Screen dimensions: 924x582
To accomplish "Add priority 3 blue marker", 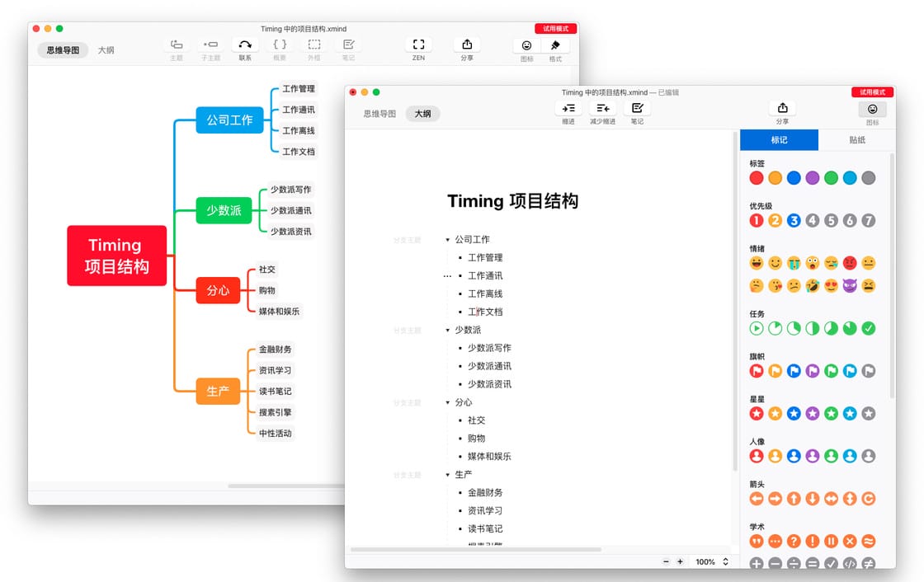I will [x=794, y=220].
